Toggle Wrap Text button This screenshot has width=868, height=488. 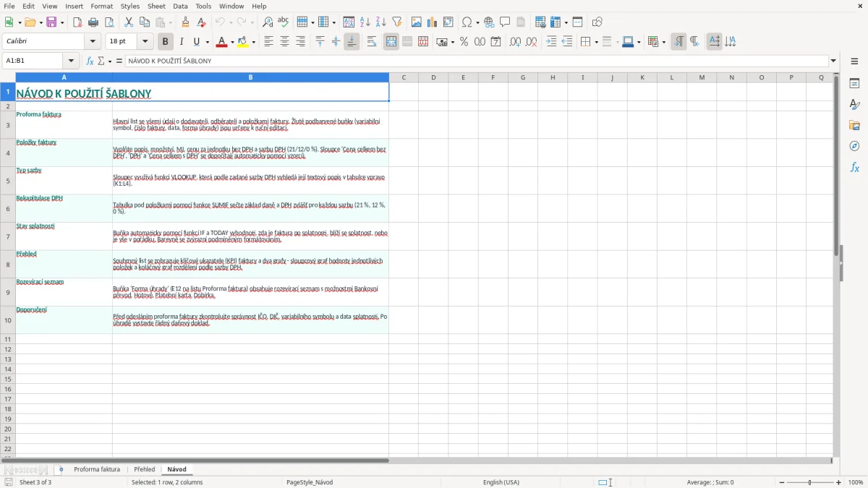[372, 42]
